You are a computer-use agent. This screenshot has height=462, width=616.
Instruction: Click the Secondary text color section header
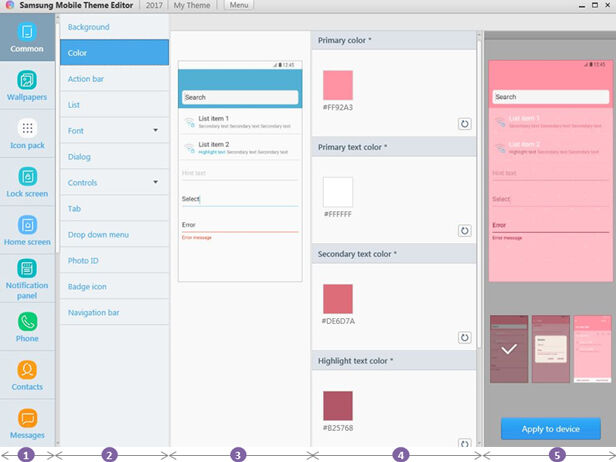(x=394, y=254)
